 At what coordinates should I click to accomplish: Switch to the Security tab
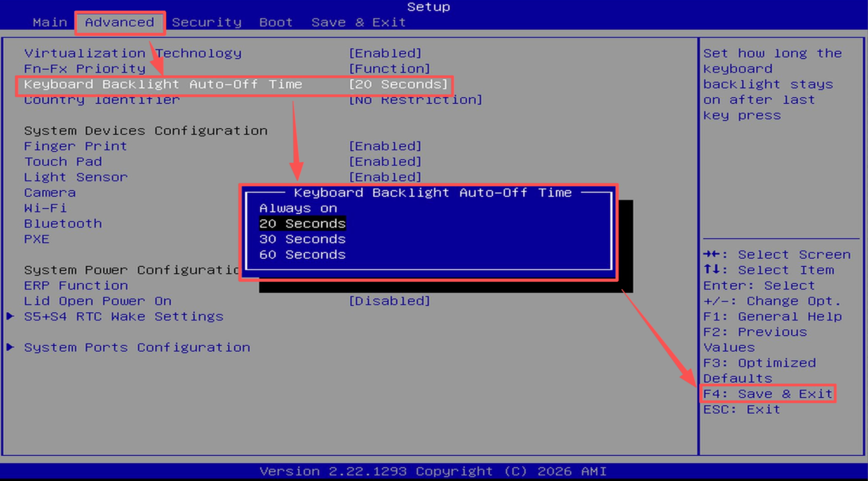(207, 22)
